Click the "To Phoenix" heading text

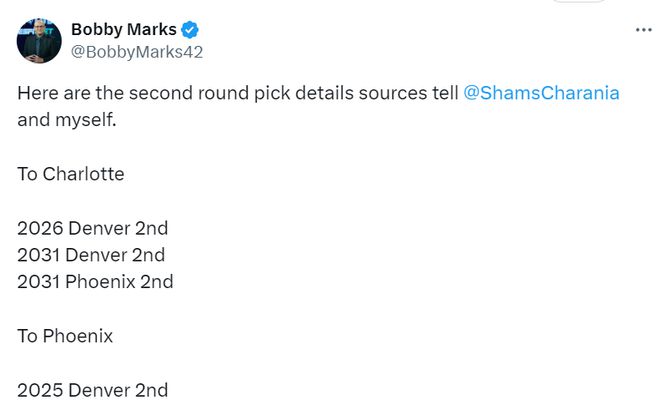[x=65, y=336]
